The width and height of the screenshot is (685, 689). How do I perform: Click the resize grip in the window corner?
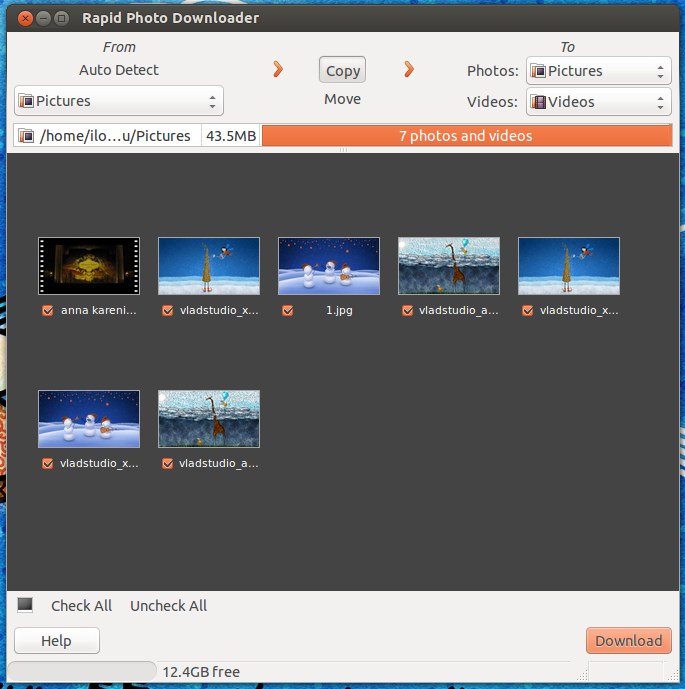673,675
